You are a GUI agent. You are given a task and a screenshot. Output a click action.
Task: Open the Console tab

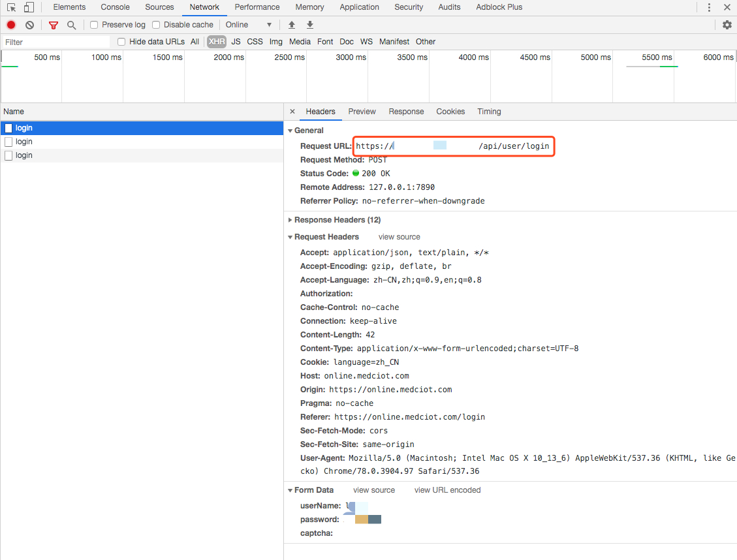point(115,7)
